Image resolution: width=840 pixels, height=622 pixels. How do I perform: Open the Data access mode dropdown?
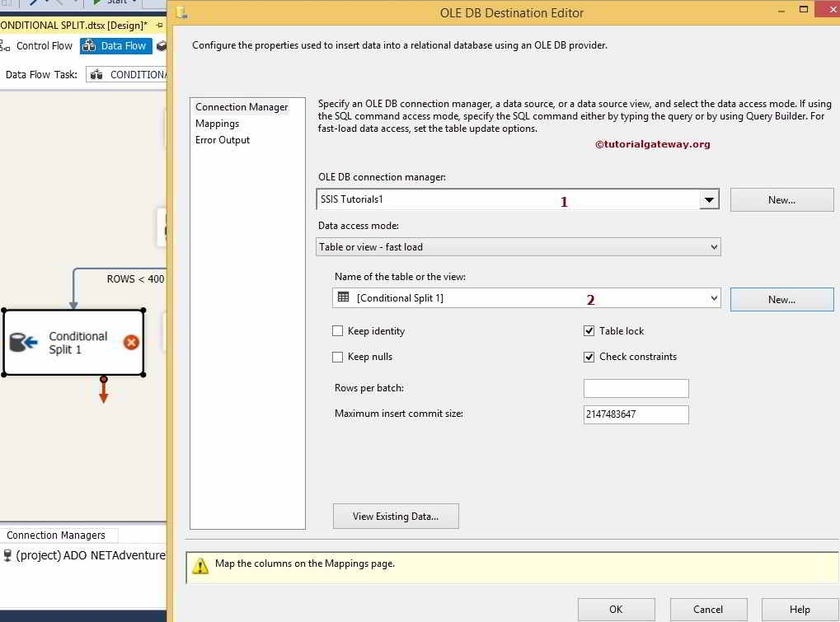(x=712, y=246)
